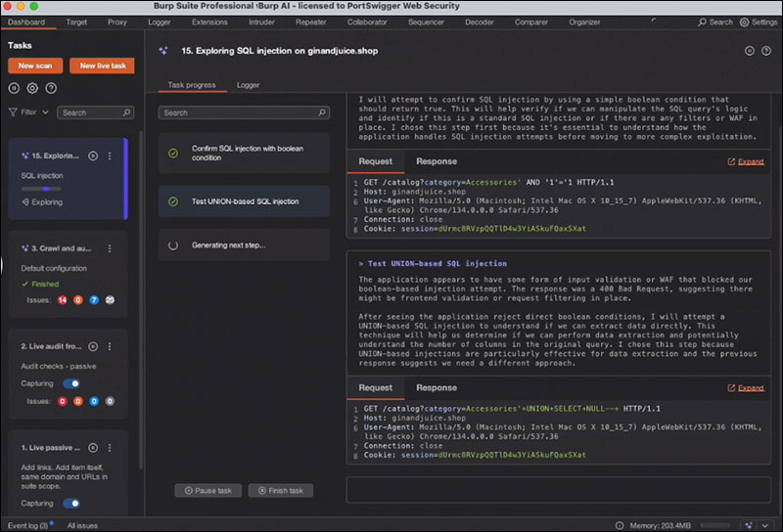Screen dimensions: 783x532
Task: Open Tasks panel help question icon
Action: (51, 88)
